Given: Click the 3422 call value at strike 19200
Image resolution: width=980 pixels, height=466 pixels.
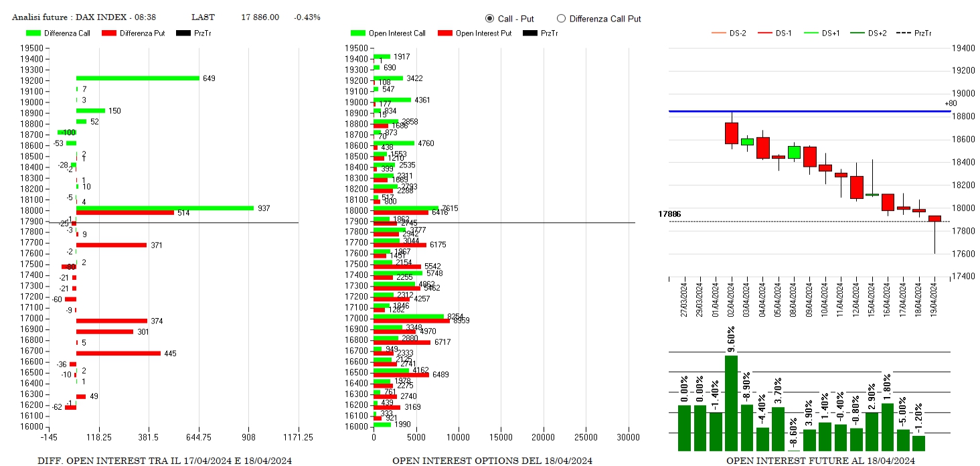Looking at the screenshot, I should (415, 78).
